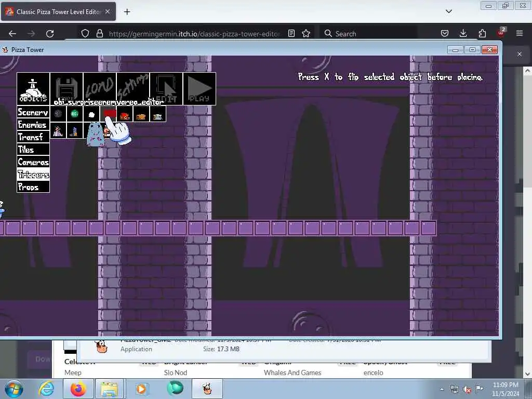This screenshot has width=532, height=399.
Task: Open the Action Center flag icon
Action: 479,389
